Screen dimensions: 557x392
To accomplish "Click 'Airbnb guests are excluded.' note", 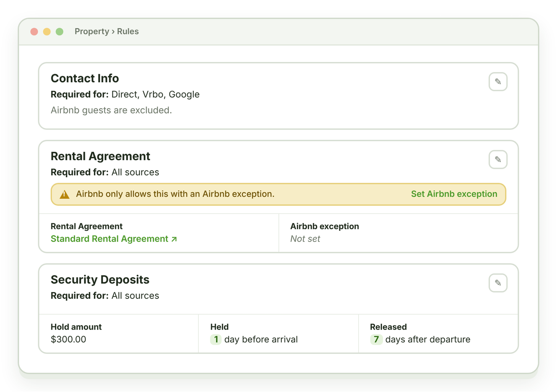I will click(x=111, y=110).
